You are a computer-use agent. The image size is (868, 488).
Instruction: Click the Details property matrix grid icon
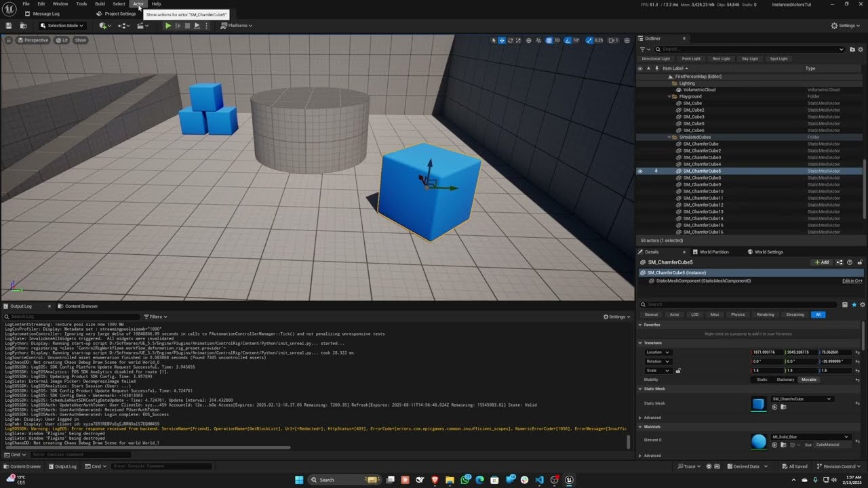(845, 305)
